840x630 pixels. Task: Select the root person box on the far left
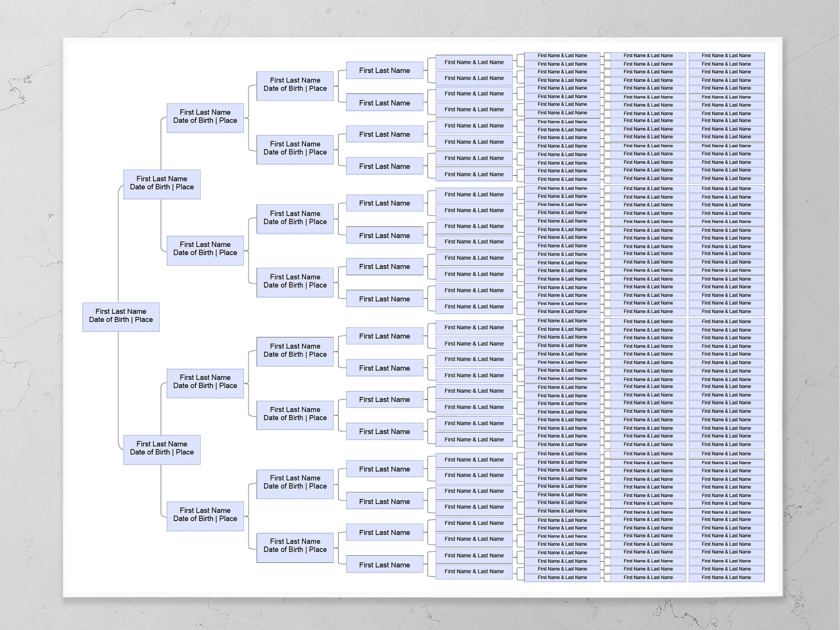coord(121,317)
